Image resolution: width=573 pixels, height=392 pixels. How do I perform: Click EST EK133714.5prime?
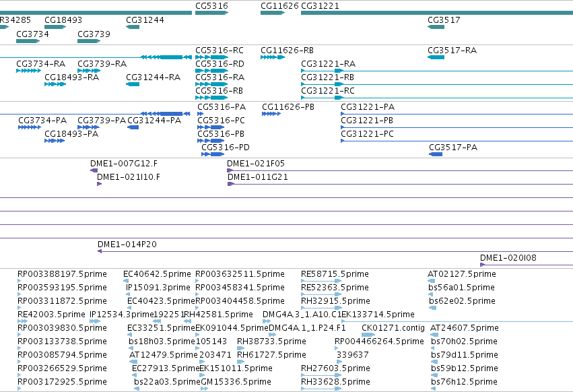457,321
